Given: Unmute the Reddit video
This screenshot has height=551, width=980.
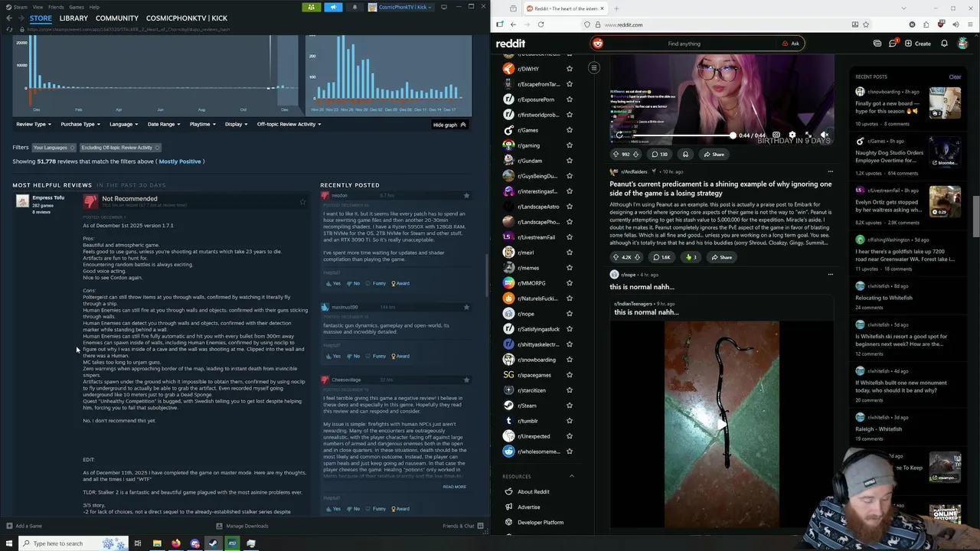Looking at the screenshot, I should [x=825, y=135].
